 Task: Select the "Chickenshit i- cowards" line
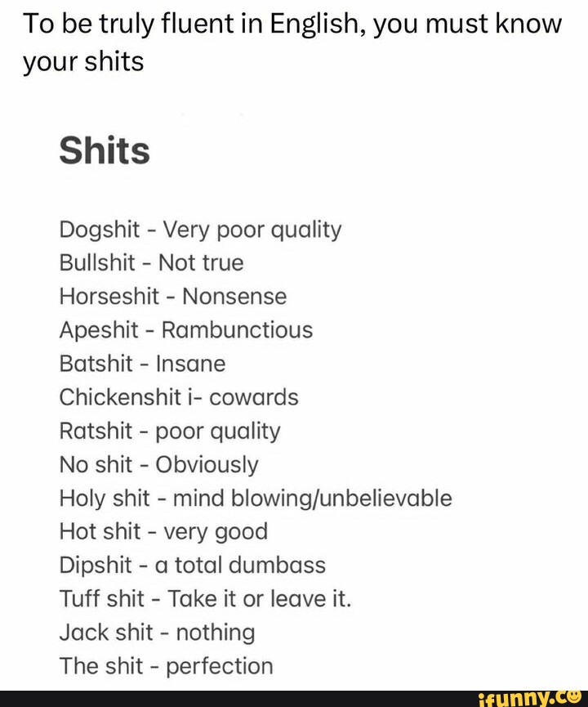coord(179,397)
